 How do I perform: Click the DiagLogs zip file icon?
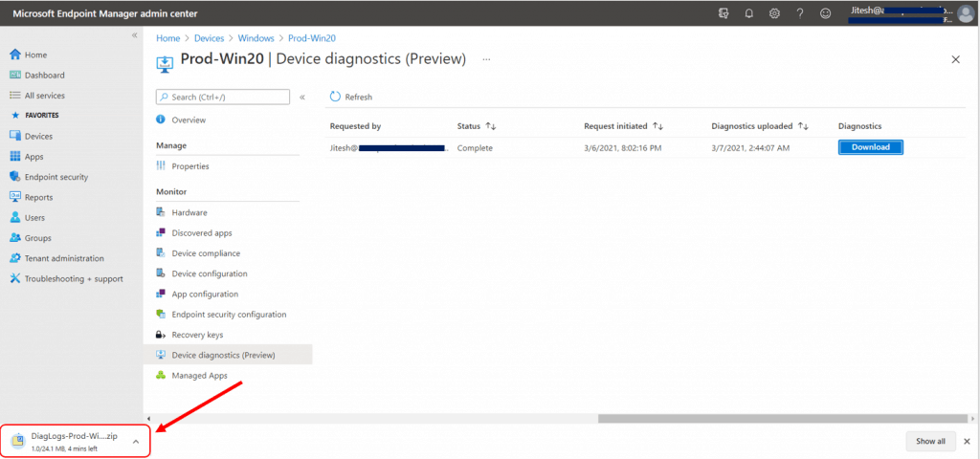click(x=19, y=441)
